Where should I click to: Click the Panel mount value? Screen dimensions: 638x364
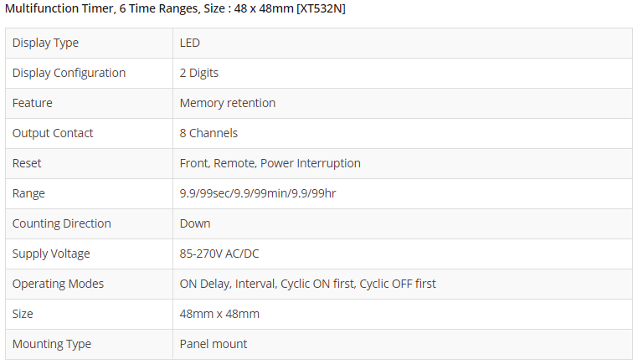tap(214, 344)
